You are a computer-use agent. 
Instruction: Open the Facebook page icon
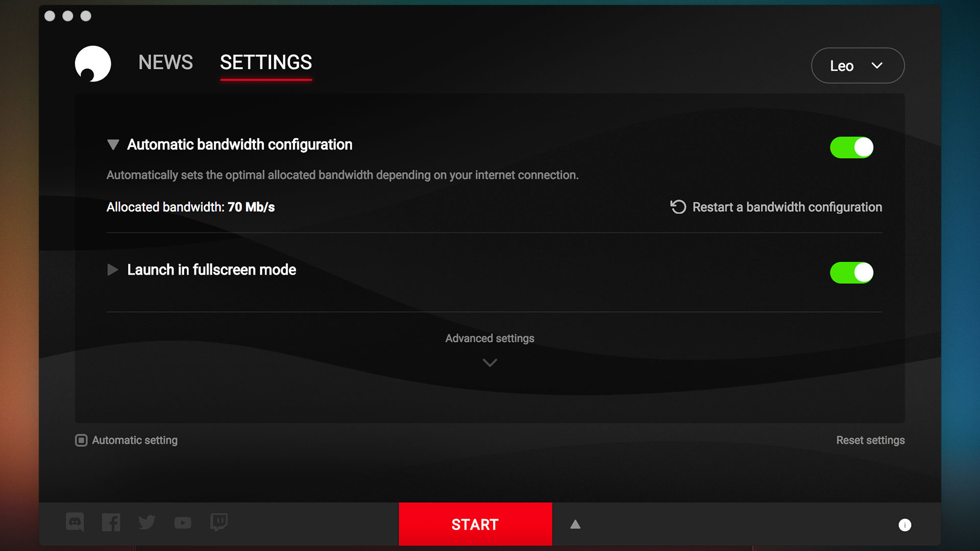(x=111, y=522)
